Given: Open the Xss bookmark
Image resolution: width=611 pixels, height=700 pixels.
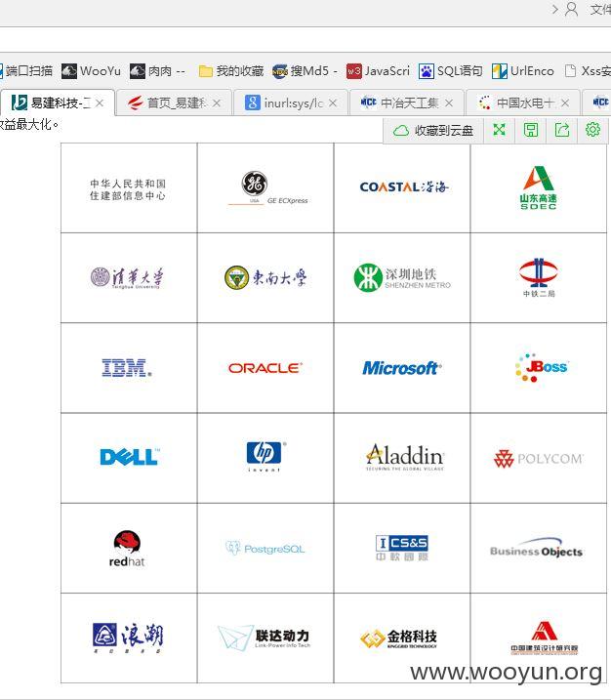Looking at the screenshot, I should coord(588,71).
